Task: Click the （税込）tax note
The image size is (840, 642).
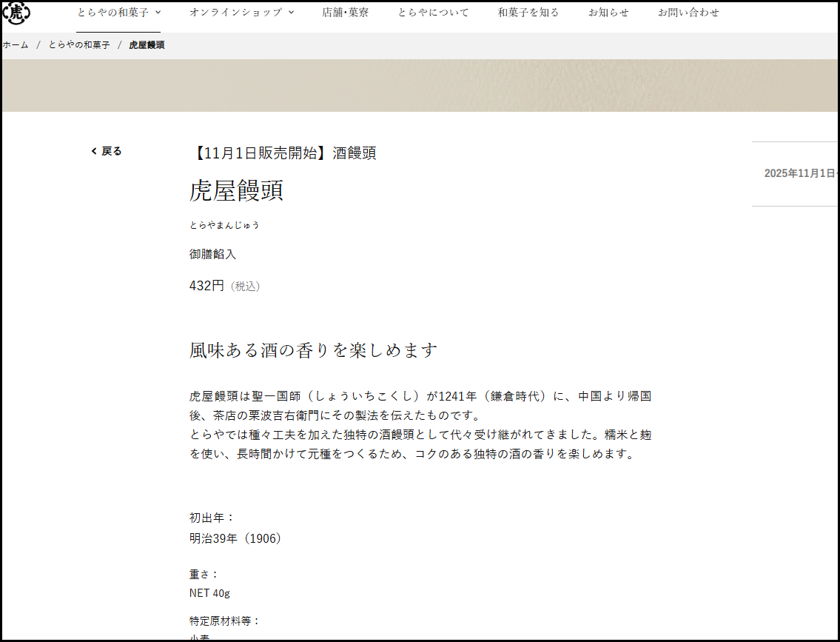Action: click(x=246, y=287)
